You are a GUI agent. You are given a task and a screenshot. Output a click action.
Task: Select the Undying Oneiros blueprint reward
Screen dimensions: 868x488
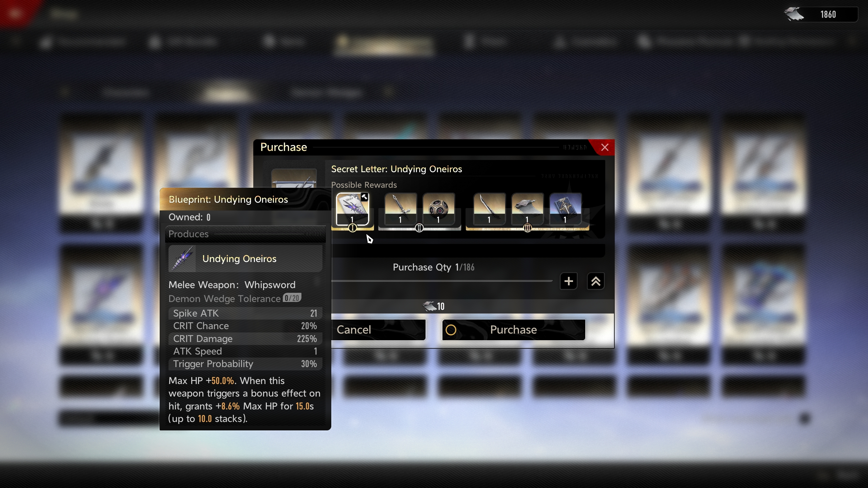(352, 208)
